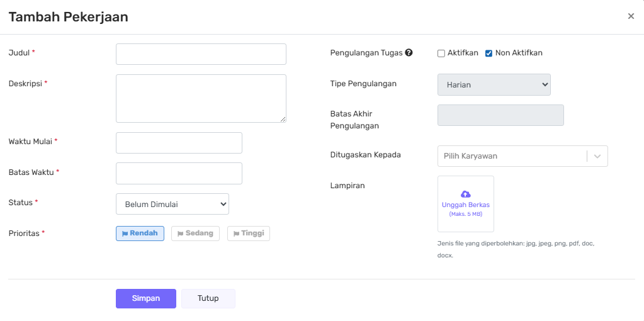This screenshot has height=321, width=644.
Task: Expand the Pilih Karyawan chevron arrow
Action: [x=597, y=156]
